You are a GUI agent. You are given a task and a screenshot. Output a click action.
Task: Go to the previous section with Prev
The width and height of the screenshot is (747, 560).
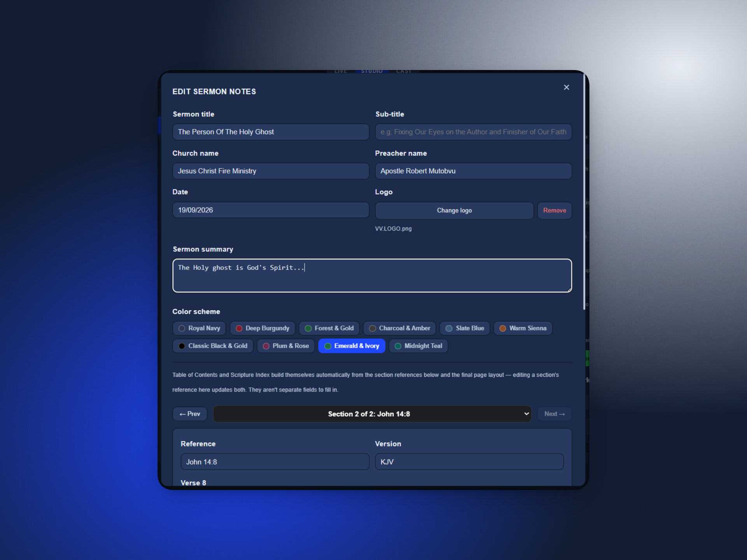pyautogui.click(x=190, y=414)
